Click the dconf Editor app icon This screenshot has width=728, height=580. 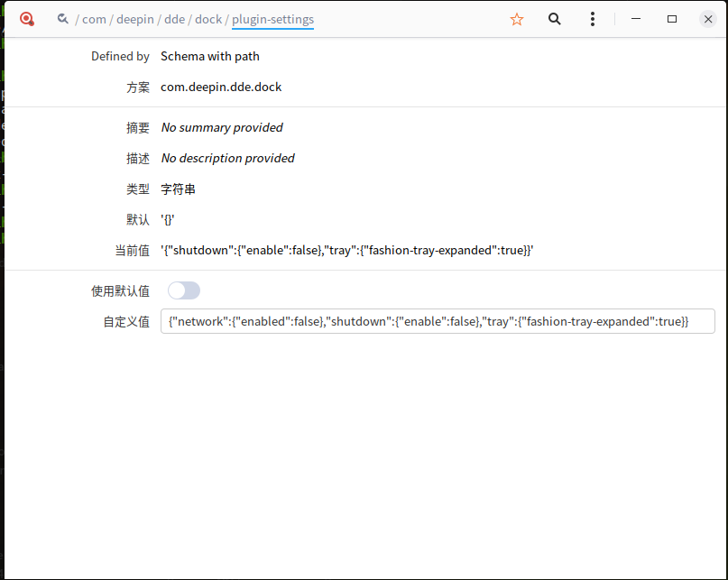27,19
